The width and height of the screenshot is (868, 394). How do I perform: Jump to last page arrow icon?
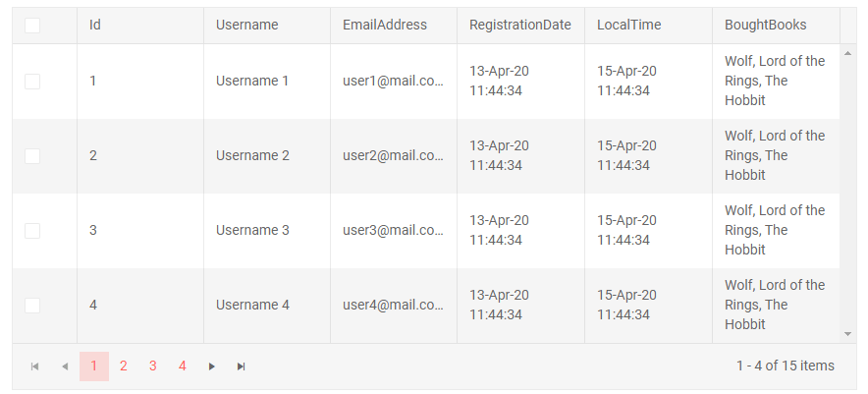pyautogui.click(x=241, y=366)
